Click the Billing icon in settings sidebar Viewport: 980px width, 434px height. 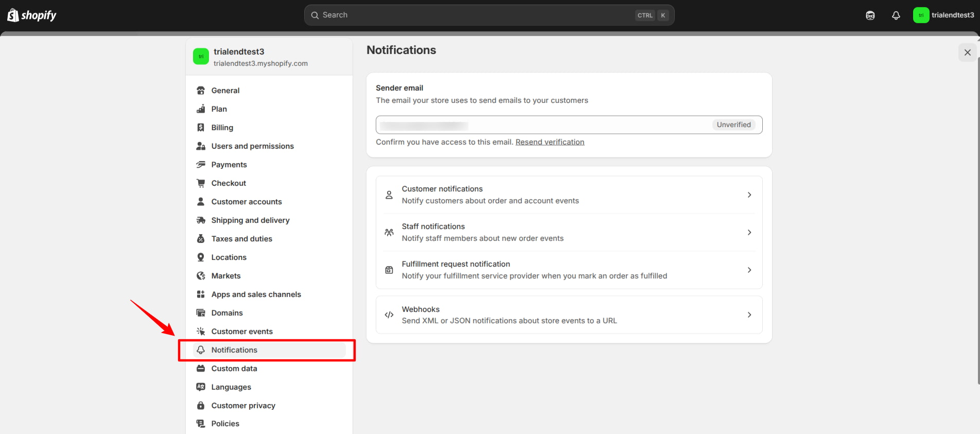[201, 128]
